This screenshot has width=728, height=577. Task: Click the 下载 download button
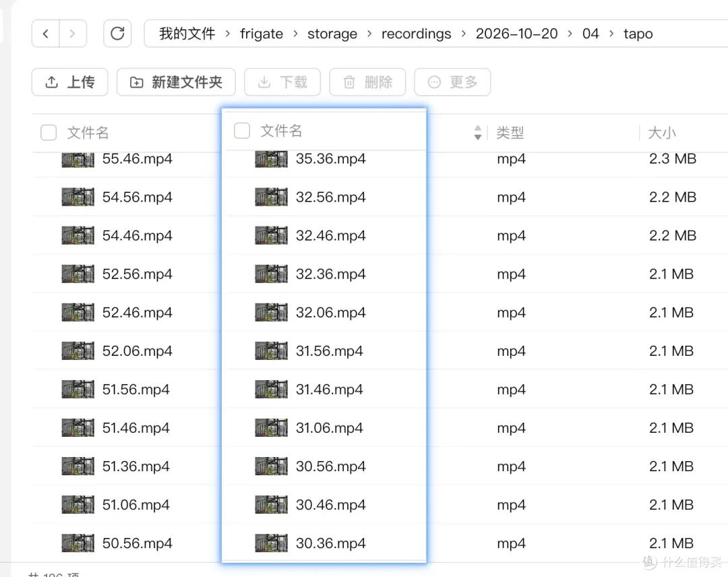pyautogui.click(x=282, y=82)
